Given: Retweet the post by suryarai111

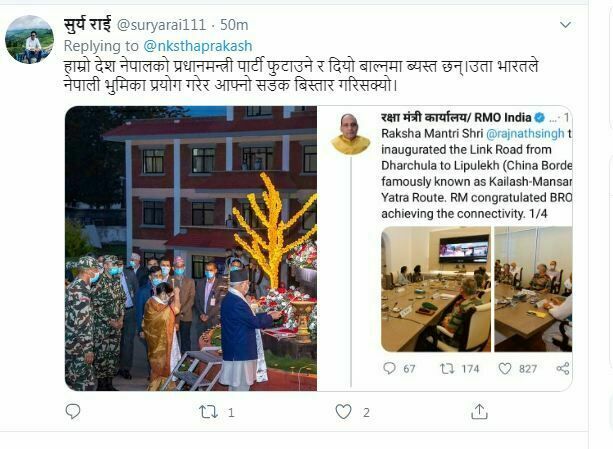Looking at the screenshot, I should 208,412.
